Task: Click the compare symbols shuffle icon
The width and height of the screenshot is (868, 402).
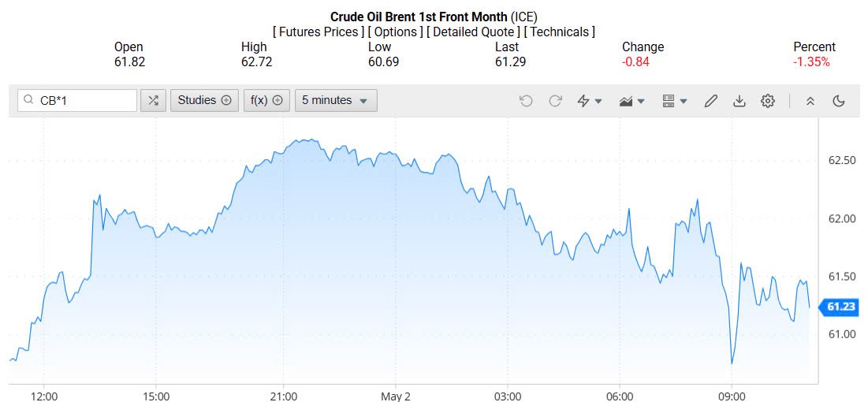Action: (x=153, y=101)
